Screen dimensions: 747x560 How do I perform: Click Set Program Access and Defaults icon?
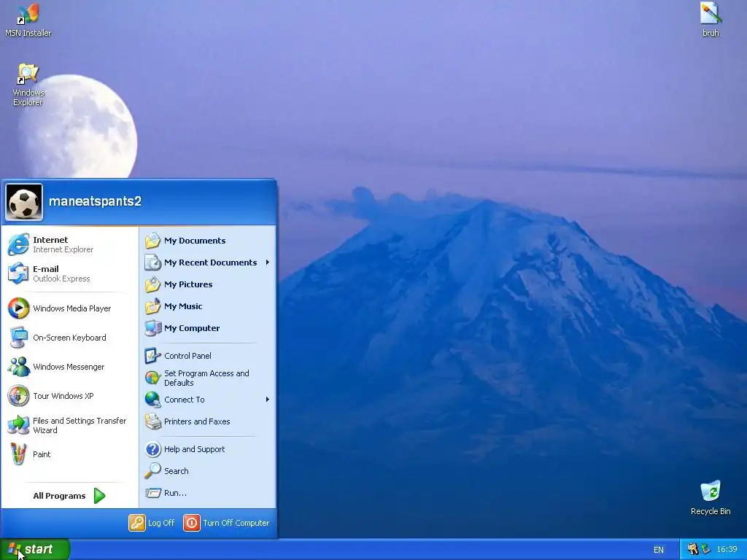point(152,378)
